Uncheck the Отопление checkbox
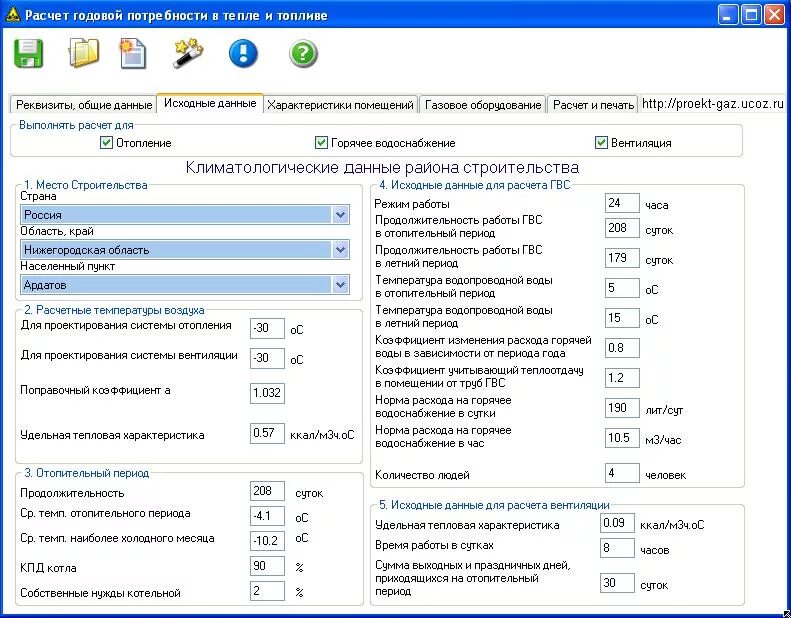The image size is (791, 618). (x=106, y=143)
